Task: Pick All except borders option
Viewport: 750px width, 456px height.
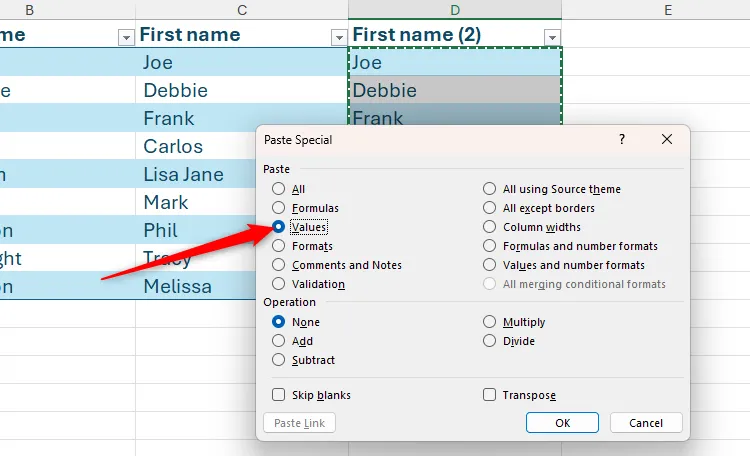Action: point(490,208)
